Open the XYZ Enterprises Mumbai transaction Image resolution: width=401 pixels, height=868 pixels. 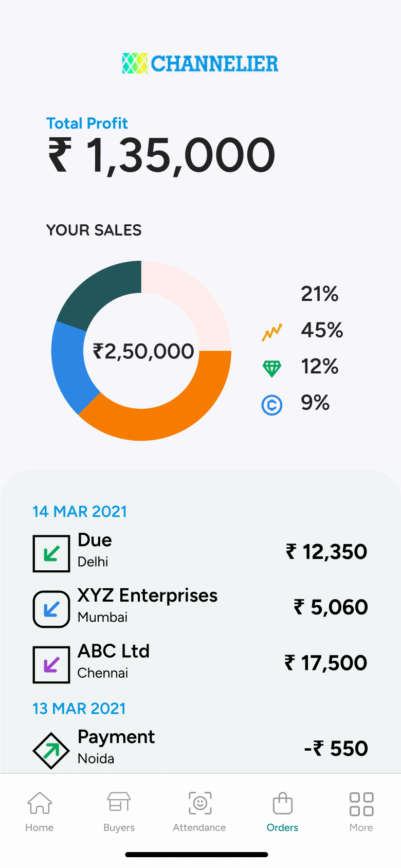200,608
